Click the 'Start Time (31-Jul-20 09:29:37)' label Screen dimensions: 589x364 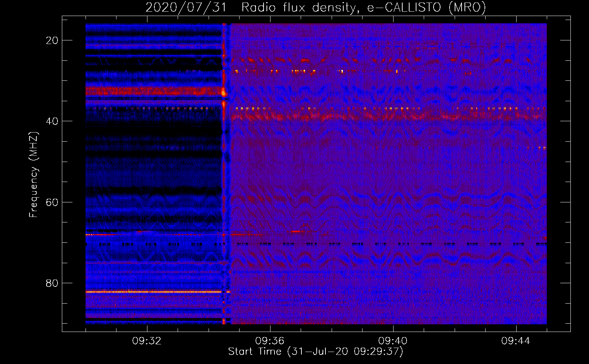click(316, 352)
